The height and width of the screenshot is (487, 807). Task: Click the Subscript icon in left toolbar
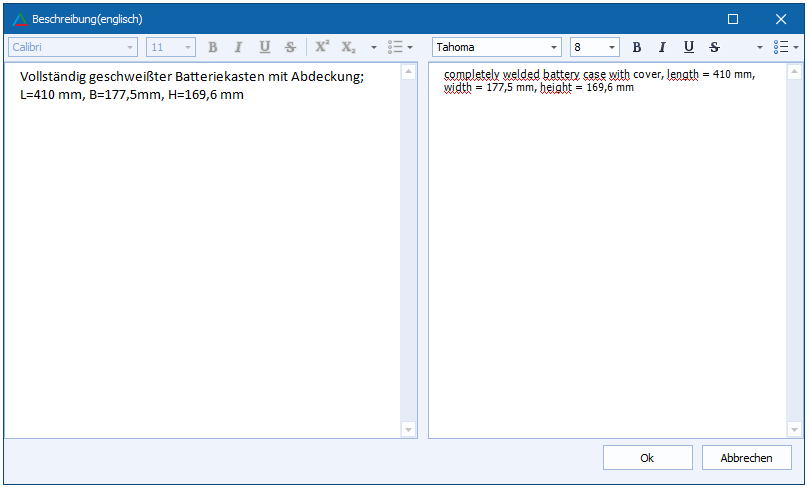[x=348, y=47]
